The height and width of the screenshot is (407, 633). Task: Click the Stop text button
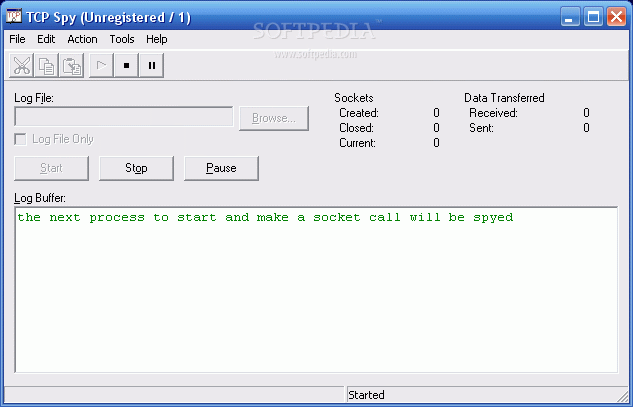[x=136, y=168]
